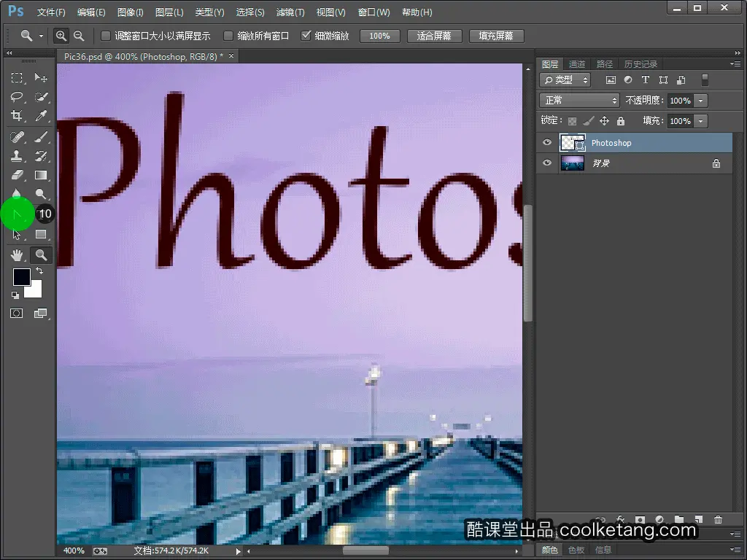Screen dimensions: 747x560
Task: Open the opacity slider dropdown arrow
Action: coord(701,101)
